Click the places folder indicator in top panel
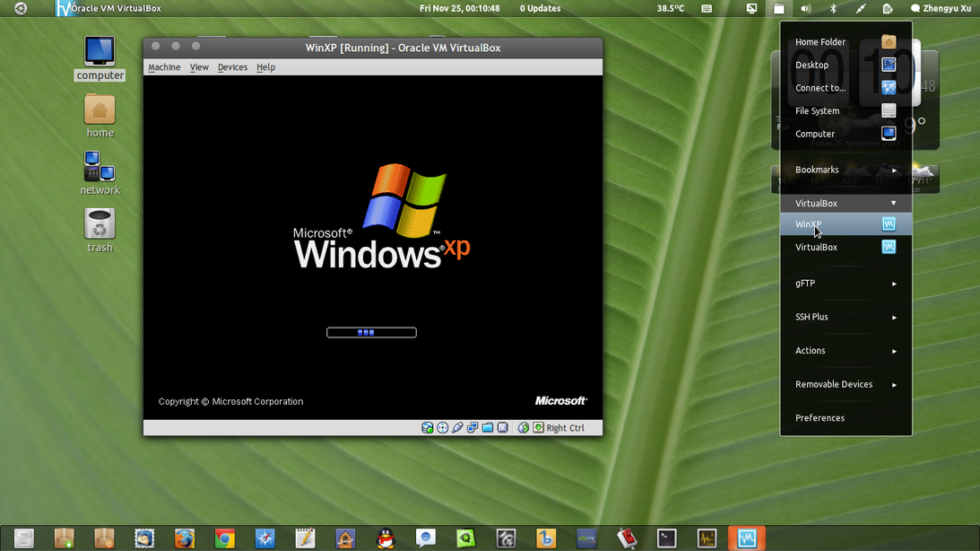Image resolution: width=980 pixels, height=551 pixels. coord(779,8)
